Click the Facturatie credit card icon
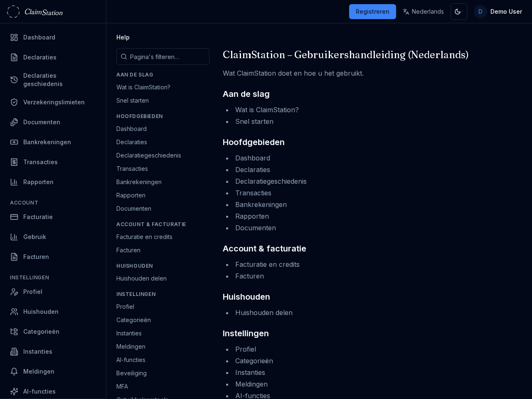Viewport: 532px width, 399px height. pyautogui.click(x=14, y=217)
